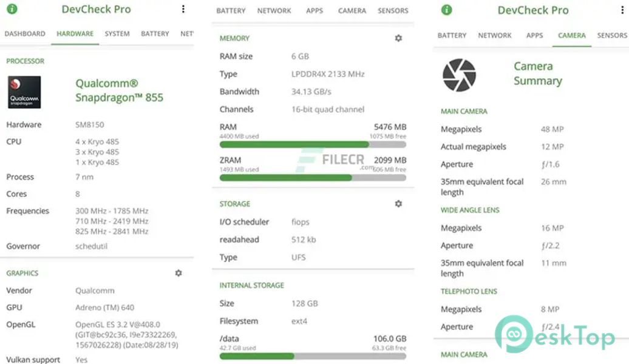Select the Sensors tab next to the underlined Camera tab
This screenshot has width=629, height=364.
pyautogui.click(x=611, y=36)
